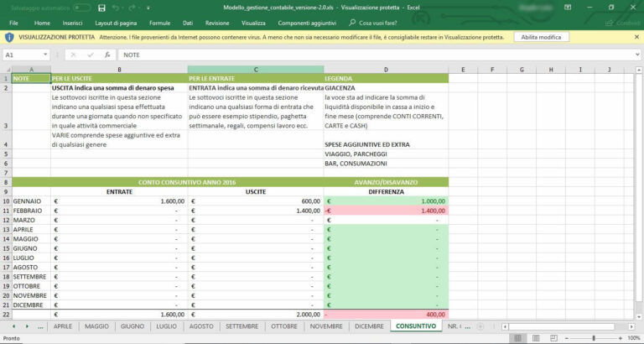Click the hidden sheets ellipsis at left

40,326
